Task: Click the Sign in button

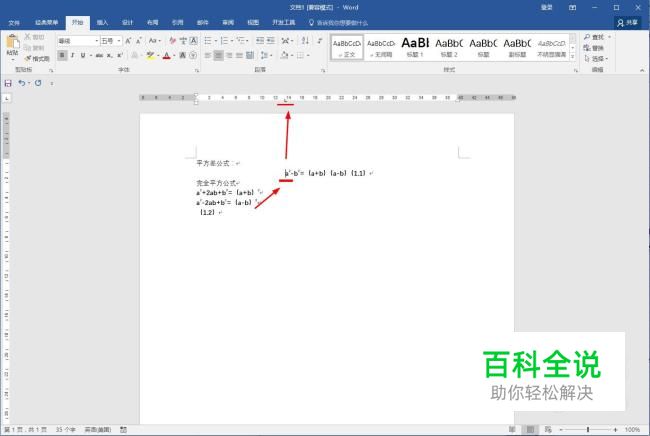Action: tap(546, 7)
